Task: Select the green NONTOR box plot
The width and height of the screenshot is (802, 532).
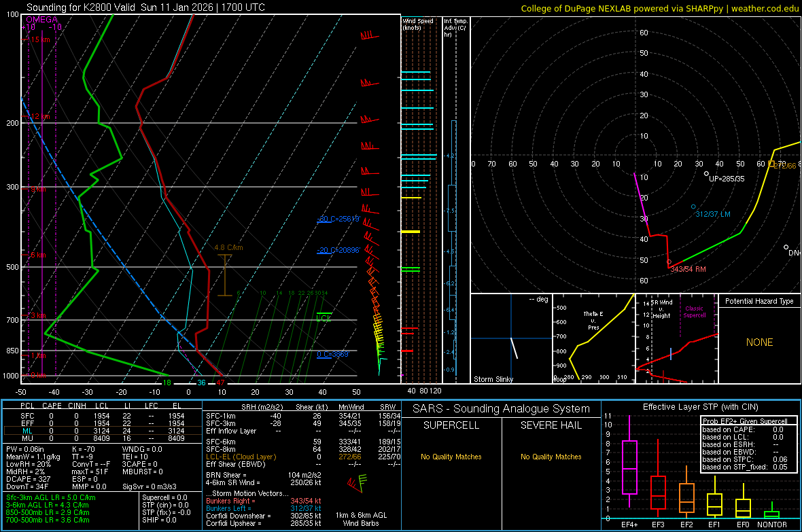Action: click(771, 512)
